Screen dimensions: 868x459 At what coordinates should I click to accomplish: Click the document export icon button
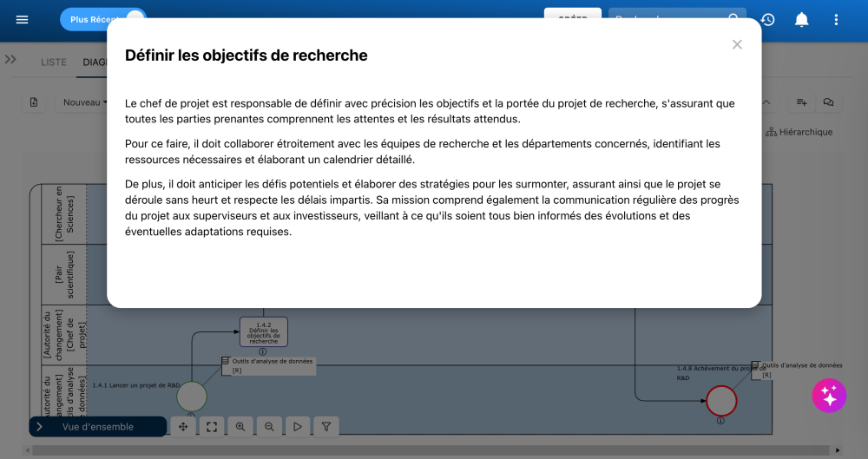pyautogui.click(x=34, y=102)
